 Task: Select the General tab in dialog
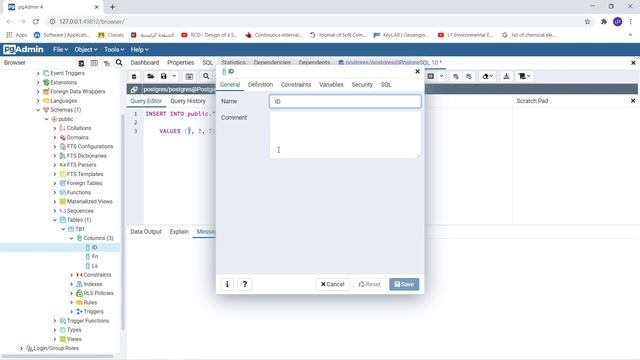230,84
